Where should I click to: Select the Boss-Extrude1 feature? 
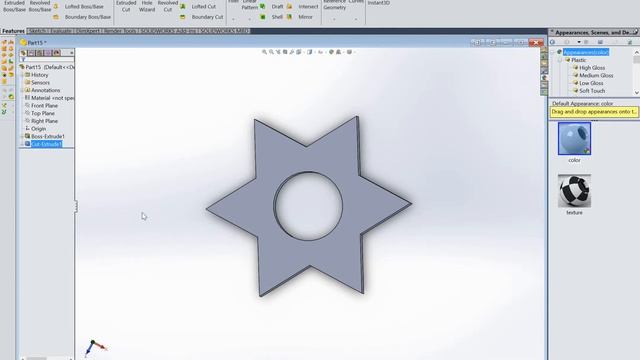tap(44, 136)
